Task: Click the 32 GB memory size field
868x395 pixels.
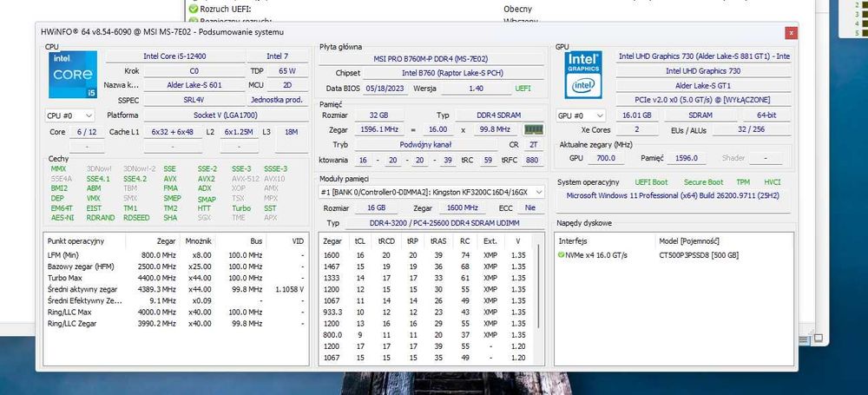Action: (379, 115)
